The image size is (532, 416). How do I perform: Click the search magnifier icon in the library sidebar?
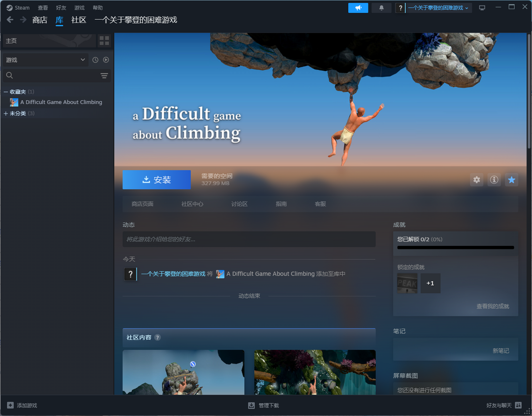coord(9,75)
